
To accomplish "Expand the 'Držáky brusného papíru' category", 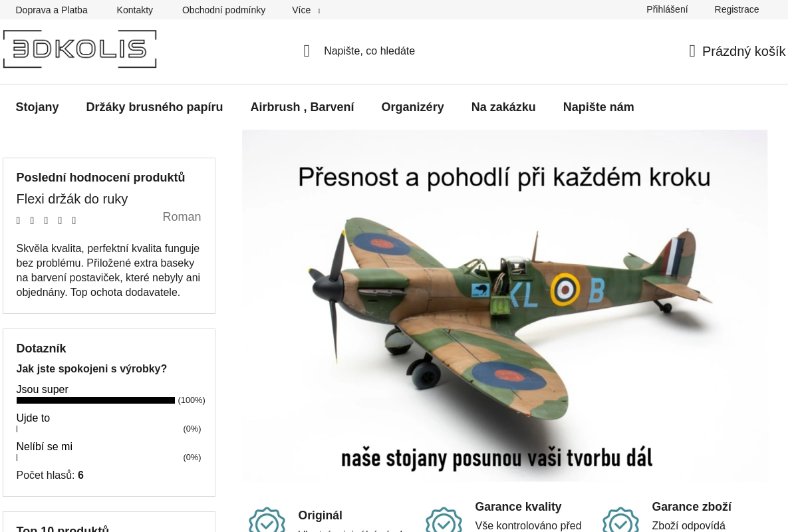I will pyautogui.click(x=154, y=107).
